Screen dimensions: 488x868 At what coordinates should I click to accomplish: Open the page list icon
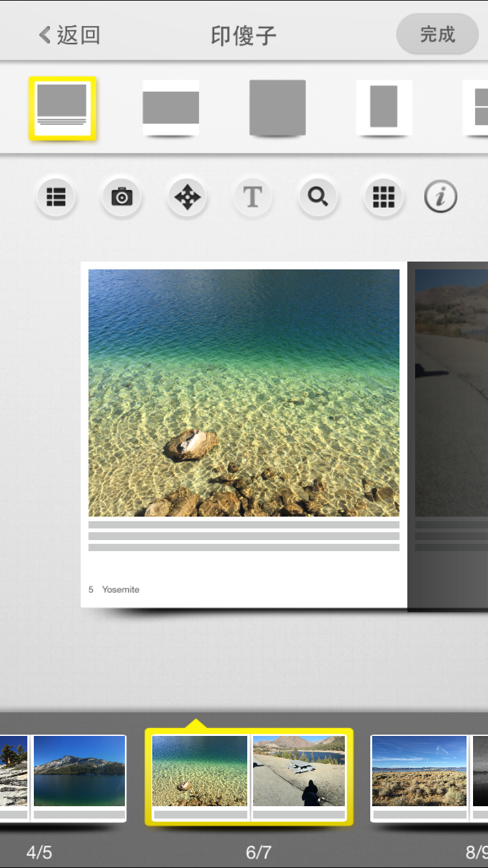(x=56, y=197)
